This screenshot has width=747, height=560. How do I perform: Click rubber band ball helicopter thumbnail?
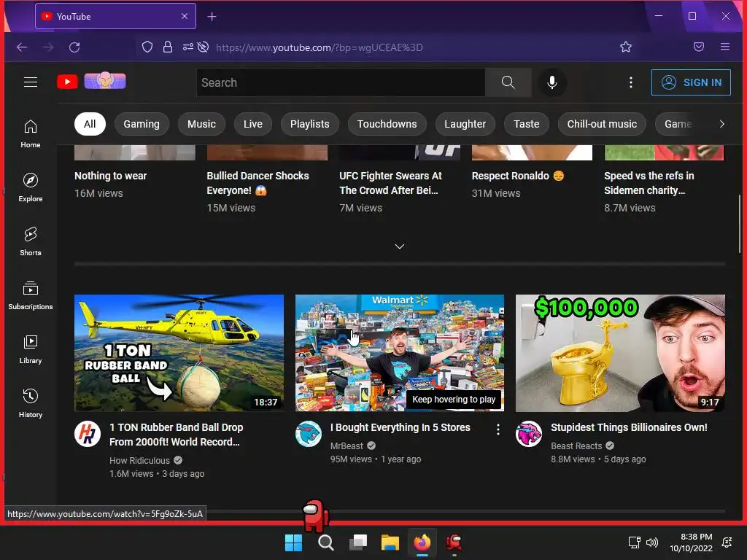point(179,353)
